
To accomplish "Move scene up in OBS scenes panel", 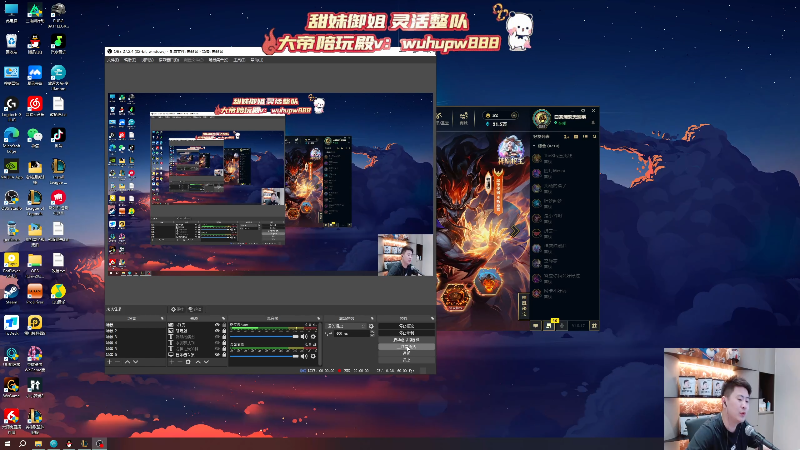I will 127,362.
